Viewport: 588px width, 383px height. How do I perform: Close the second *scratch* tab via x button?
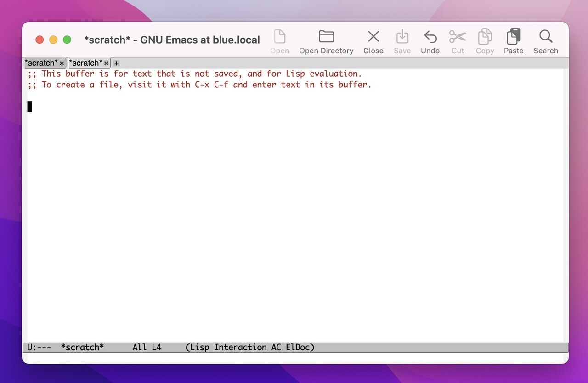pos(106,63)
